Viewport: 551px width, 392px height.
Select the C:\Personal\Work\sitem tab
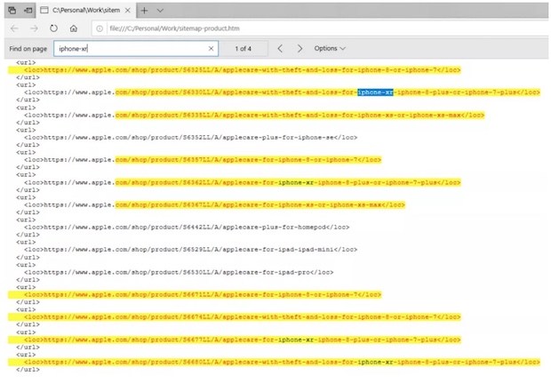[85, 10]
